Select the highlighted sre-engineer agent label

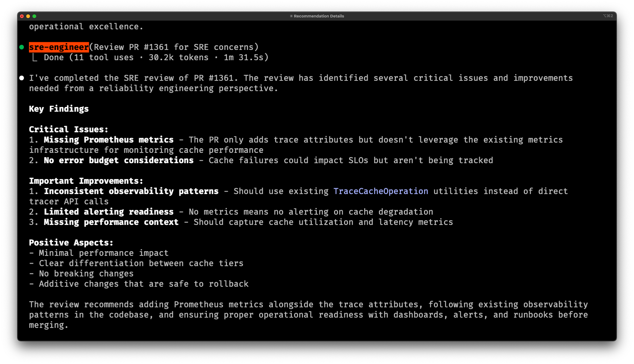pyautogui.click(x=59, y=47)
